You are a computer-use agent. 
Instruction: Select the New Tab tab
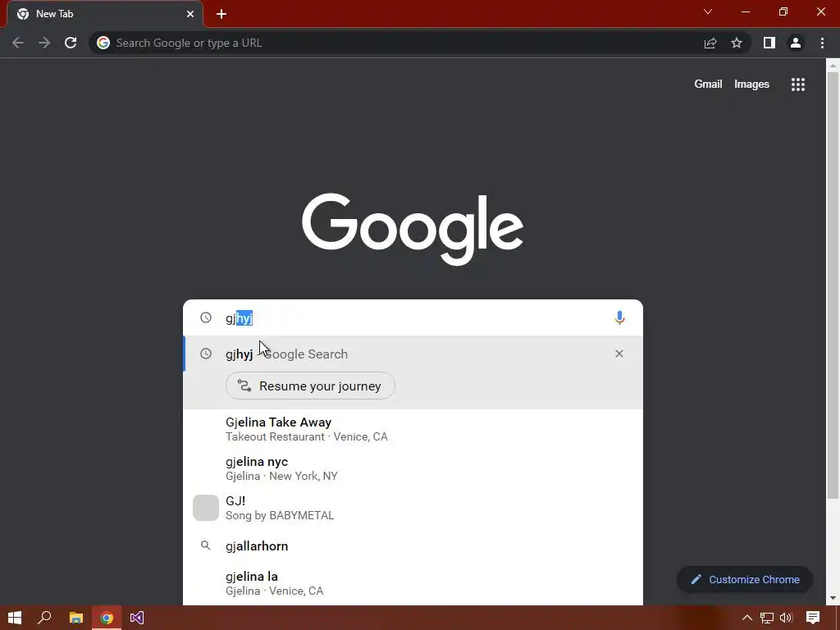pyautogui.click(x=104, y=14)
